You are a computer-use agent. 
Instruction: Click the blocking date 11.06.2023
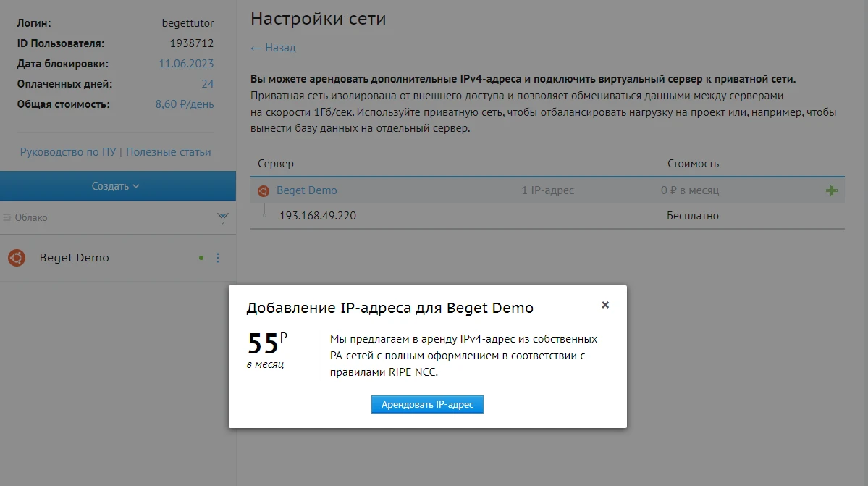tap(185, 63)
